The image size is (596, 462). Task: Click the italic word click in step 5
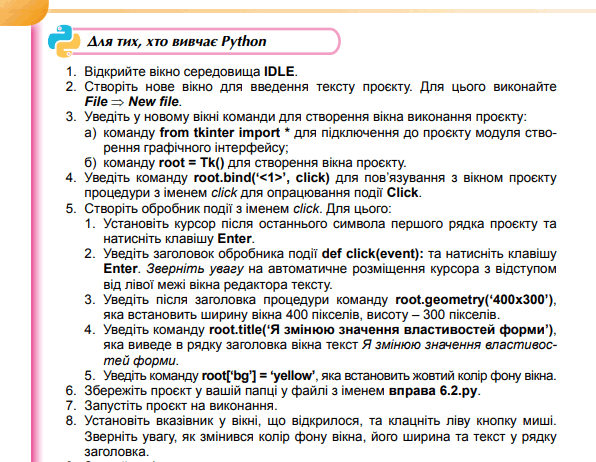pos(306,208)
